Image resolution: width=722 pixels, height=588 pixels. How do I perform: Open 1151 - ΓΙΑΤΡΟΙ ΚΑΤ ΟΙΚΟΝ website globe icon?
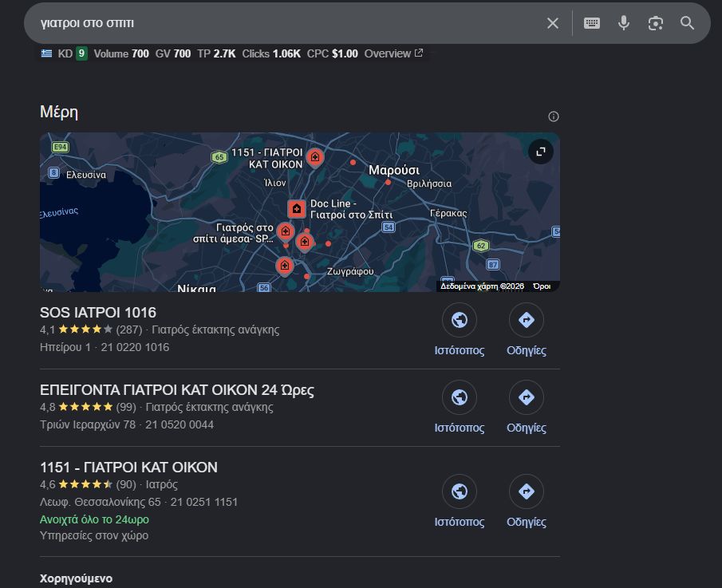coord(459,491)
